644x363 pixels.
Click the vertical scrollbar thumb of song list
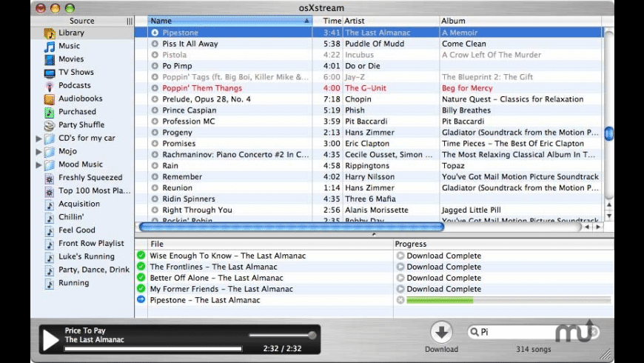pyautogui.click(x=609, y=133)
